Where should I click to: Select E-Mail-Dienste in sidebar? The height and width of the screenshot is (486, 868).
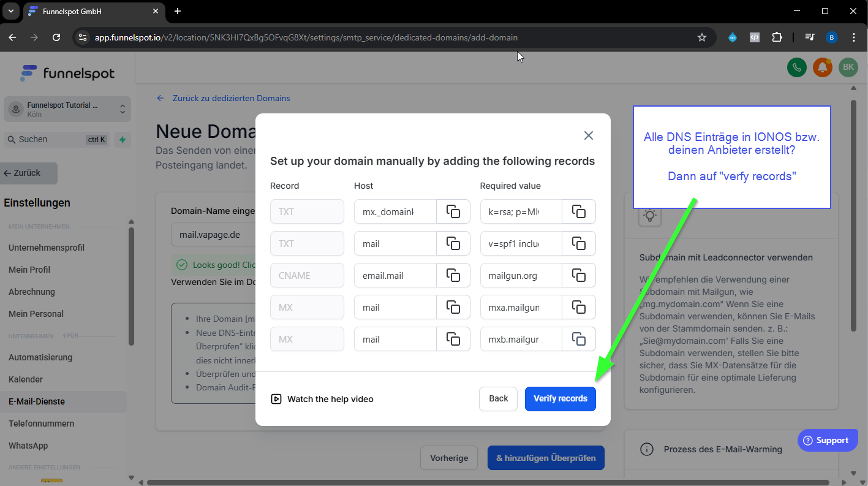[x=63, y=401]
